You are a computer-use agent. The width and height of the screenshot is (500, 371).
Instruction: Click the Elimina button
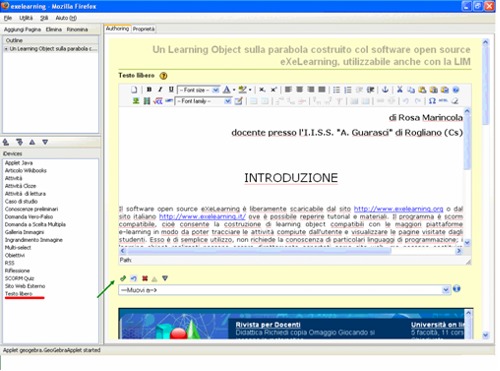click(54, 30)
